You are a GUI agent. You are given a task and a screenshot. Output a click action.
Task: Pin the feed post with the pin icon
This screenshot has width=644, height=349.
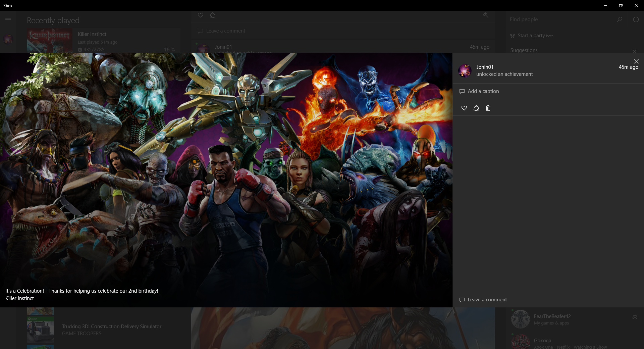click(485, 15)
